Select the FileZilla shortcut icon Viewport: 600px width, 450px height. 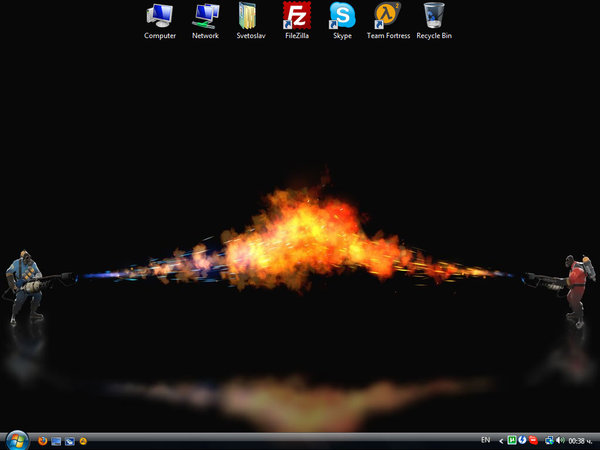[297, 21]
